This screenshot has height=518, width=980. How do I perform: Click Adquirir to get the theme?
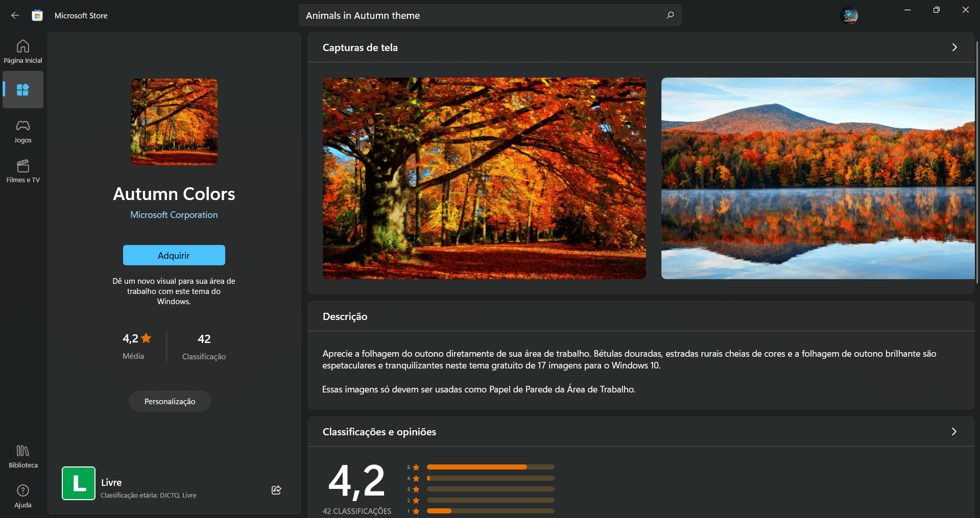[174, 255]
